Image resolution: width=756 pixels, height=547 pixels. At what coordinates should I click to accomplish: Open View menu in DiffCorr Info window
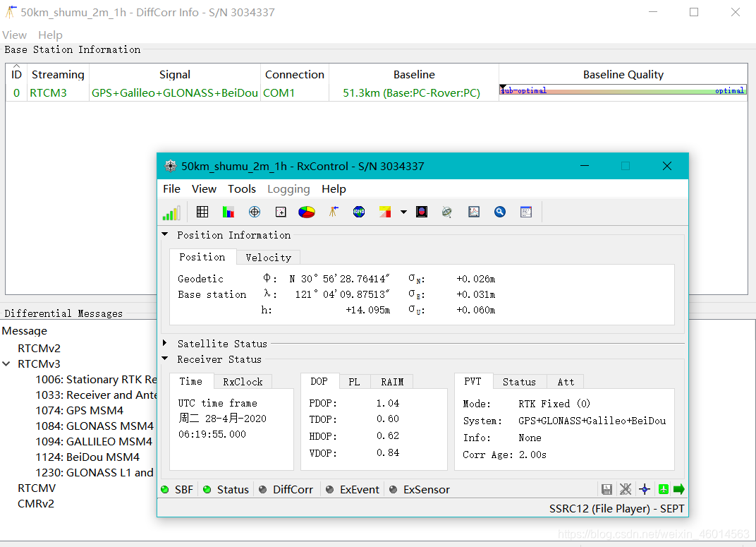pos(15,35)
